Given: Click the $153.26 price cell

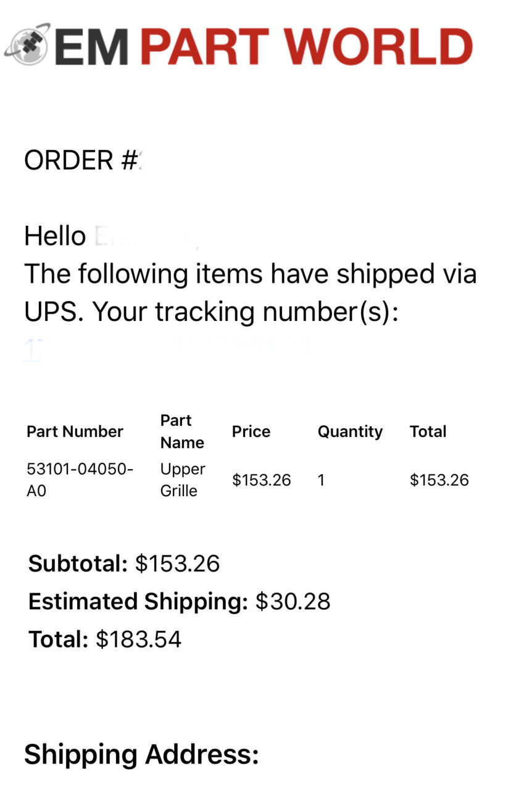Looking at the screenshot, I should point(262,480).
